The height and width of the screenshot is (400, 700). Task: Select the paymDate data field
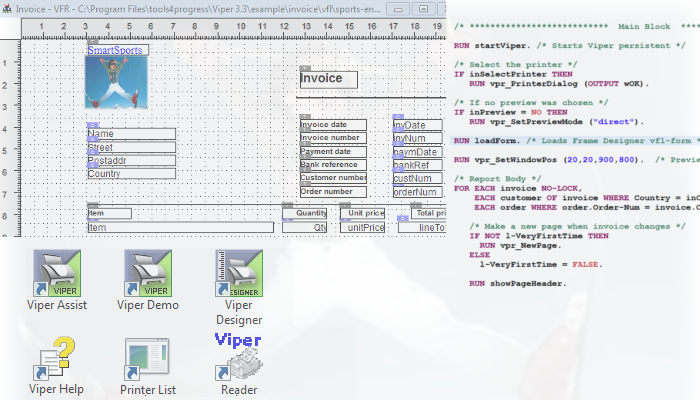click(417, 152)
